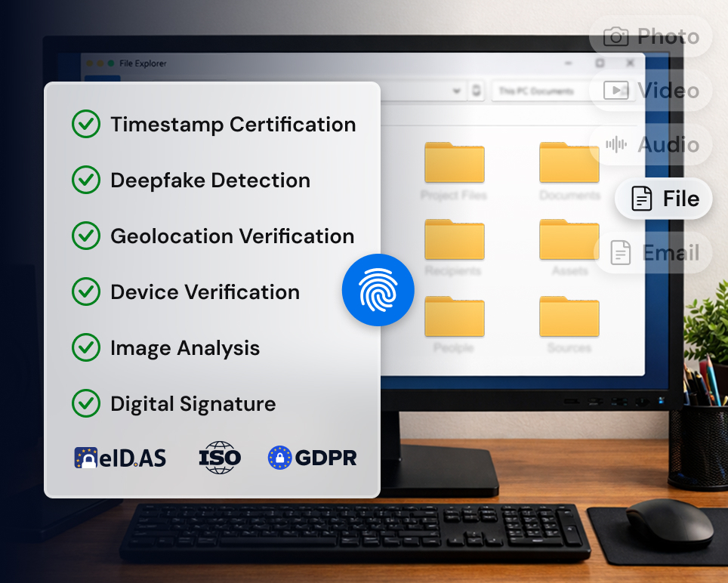Click the Video play icon
The image size is (728, 583).
616,91
